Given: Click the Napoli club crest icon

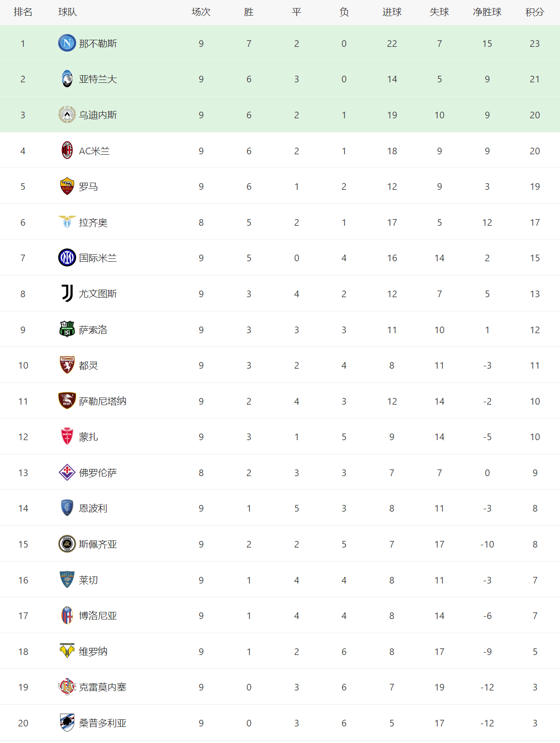Looking at the screenshot, I should click(x=67, y=43).
